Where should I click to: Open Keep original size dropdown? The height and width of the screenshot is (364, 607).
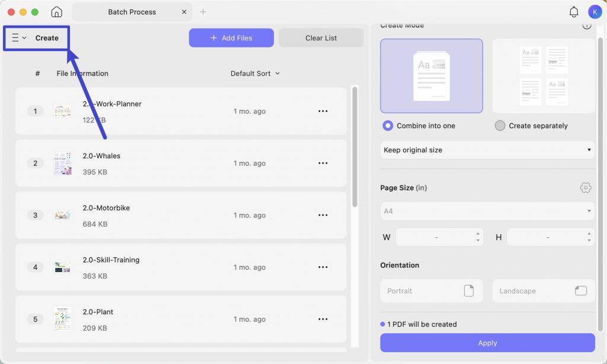[487, 150]
